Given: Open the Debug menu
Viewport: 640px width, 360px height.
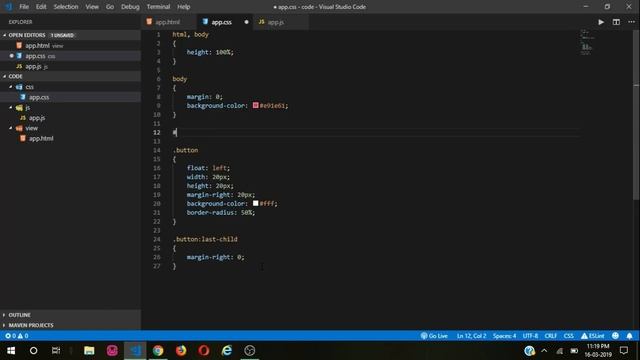Looking at the screenshot, I should [130, 7].
